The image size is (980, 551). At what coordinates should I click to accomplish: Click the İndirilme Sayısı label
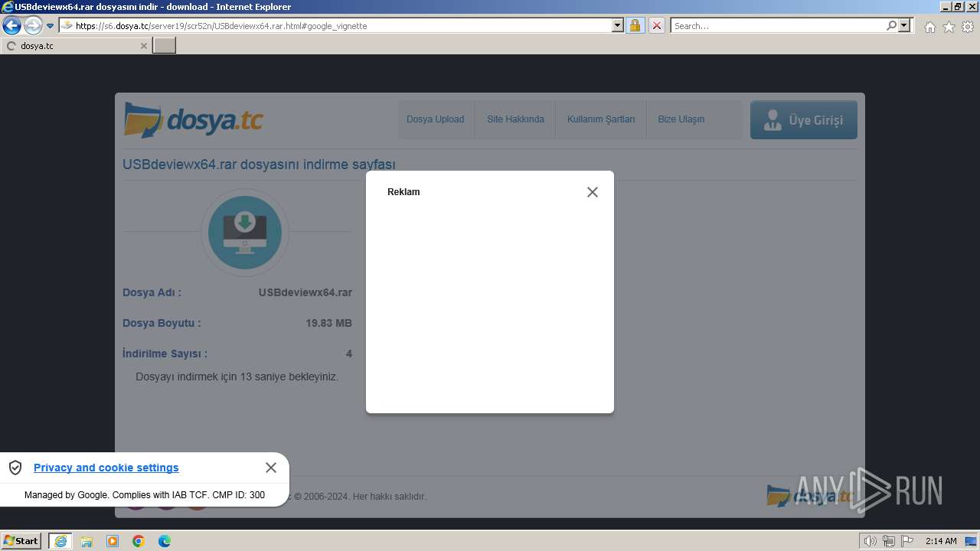165,354
